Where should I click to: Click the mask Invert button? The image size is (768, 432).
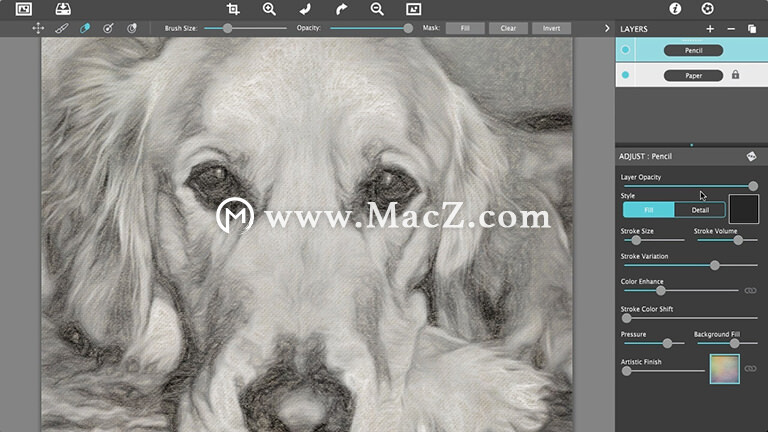[x=551, y=28]
